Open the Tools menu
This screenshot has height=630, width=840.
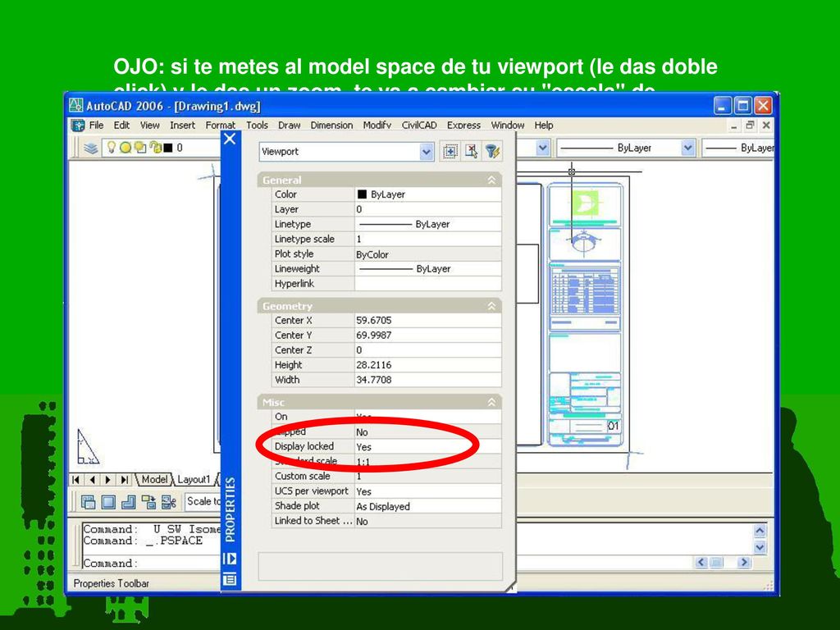[257, 126]
